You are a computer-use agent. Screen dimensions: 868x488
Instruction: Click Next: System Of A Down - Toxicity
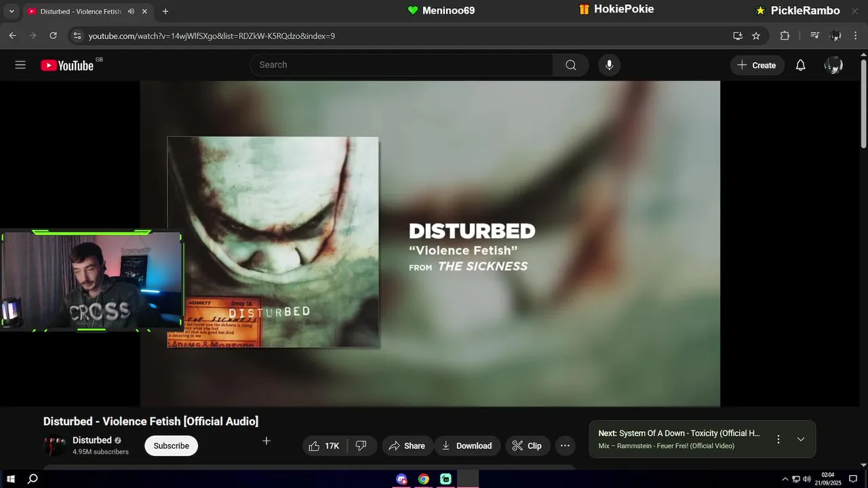click(679, 433)
